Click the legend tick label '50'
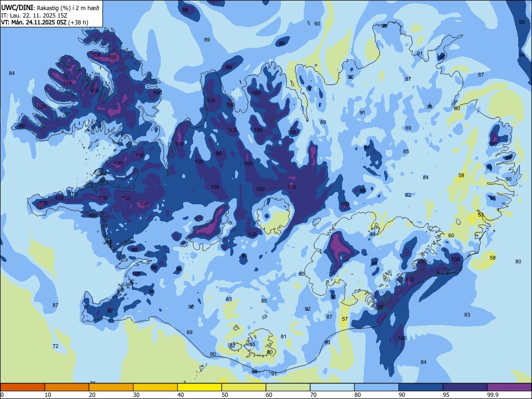 (225, 395)
